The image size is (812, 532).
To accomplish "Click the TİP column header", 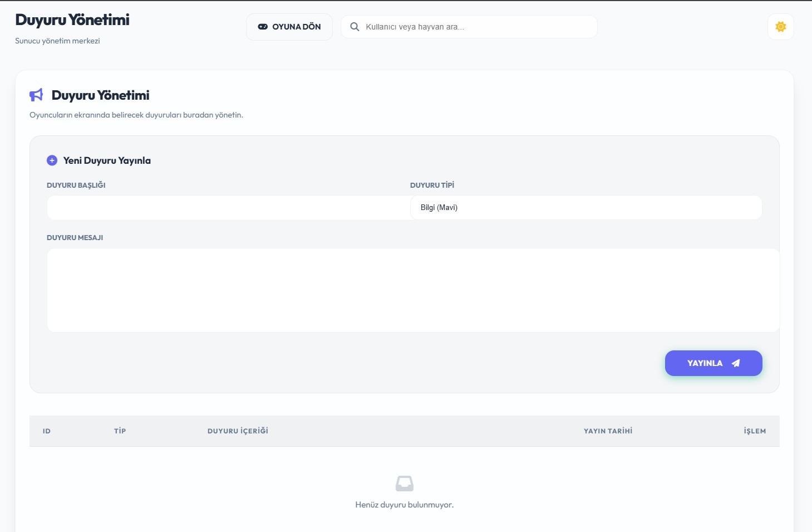I will pos(120,431).
